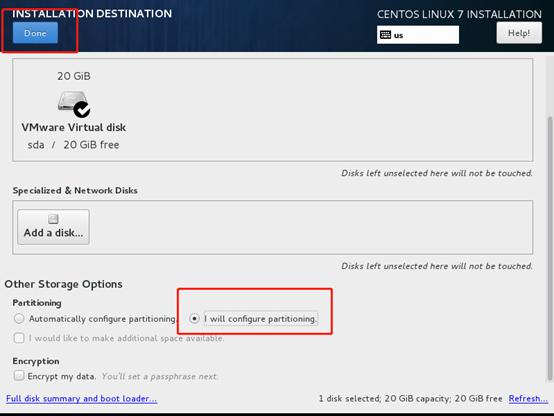Select I will configure partitioning radio
Image resolution: width=554 pixels, height=416 pixels.
pos(194,318)
